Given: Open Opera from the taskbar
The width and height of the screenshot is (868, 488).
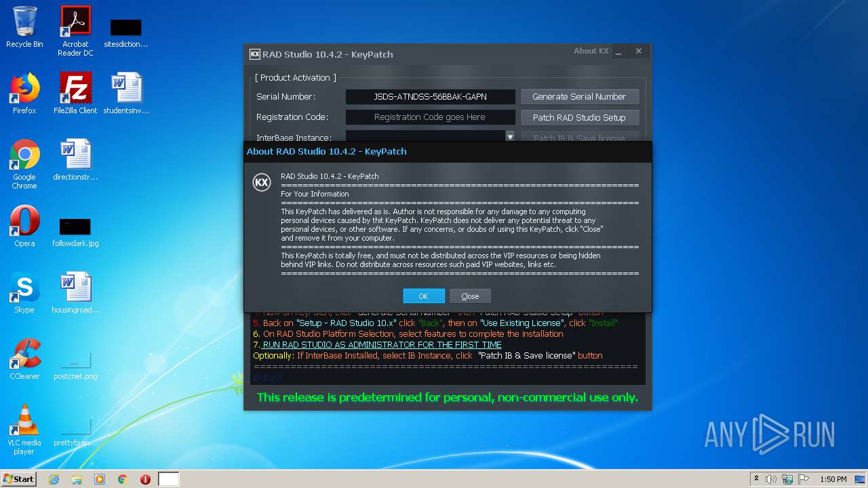Looking at the screenshot, I should (145, 479).
